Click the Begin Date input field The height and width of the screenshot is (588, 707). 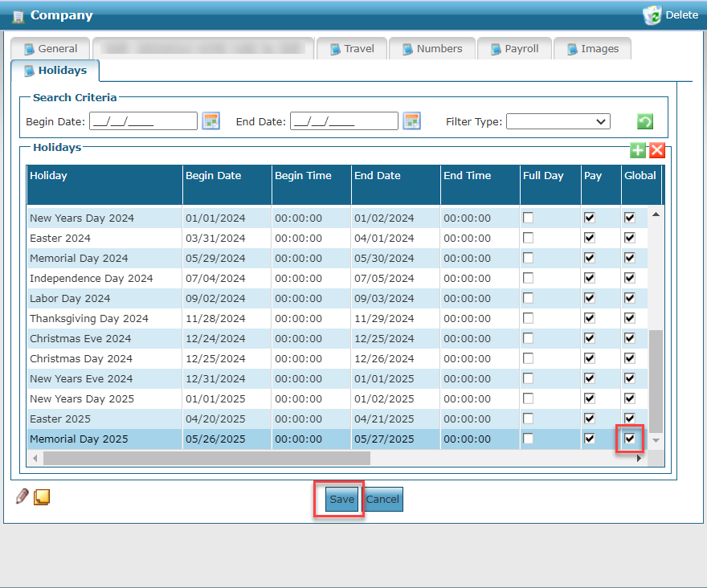[144, 121]
